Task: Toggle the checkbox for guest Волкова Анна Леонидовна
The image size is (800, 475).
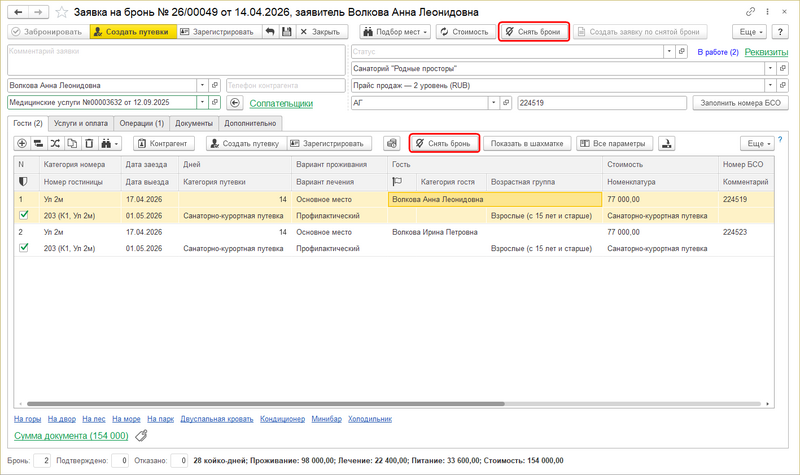Action: point(24,215)
